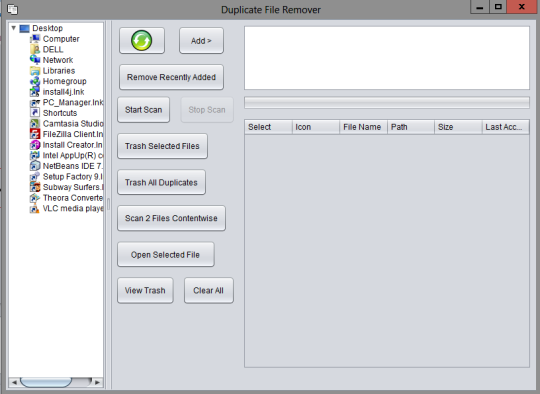Click the Add > button
This screenshot has width=540, height=394.
pos(201,41)
